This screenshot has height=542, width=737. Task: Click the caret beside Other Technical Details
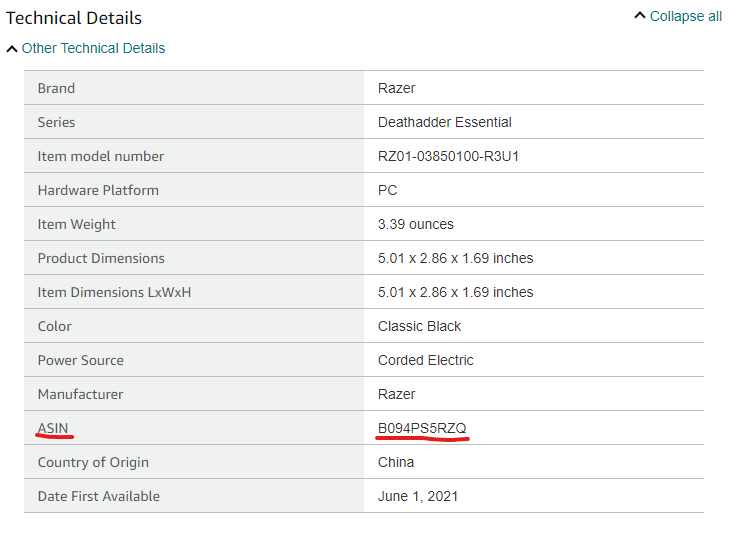(x=12, y=49)
